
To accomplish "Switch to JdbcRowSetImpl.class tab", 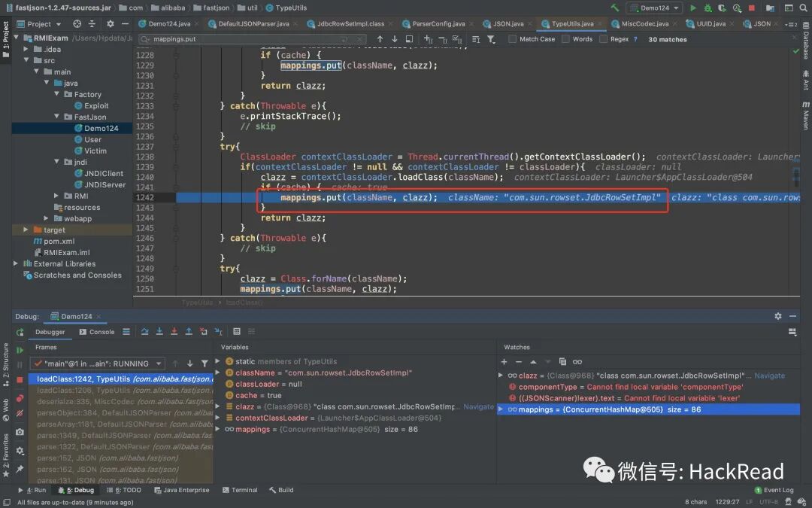I will pos(350,24).
